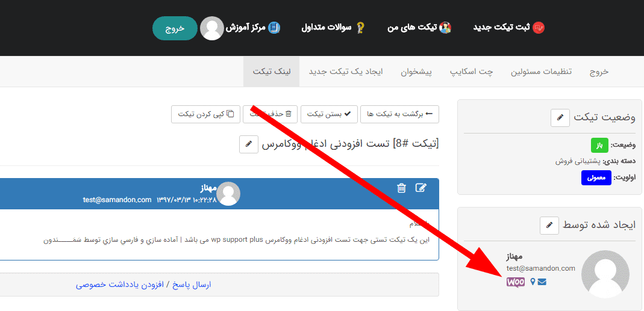Edit ticket subject with pencil button
This screenshot has width=644, height=311.
point(248,144)
